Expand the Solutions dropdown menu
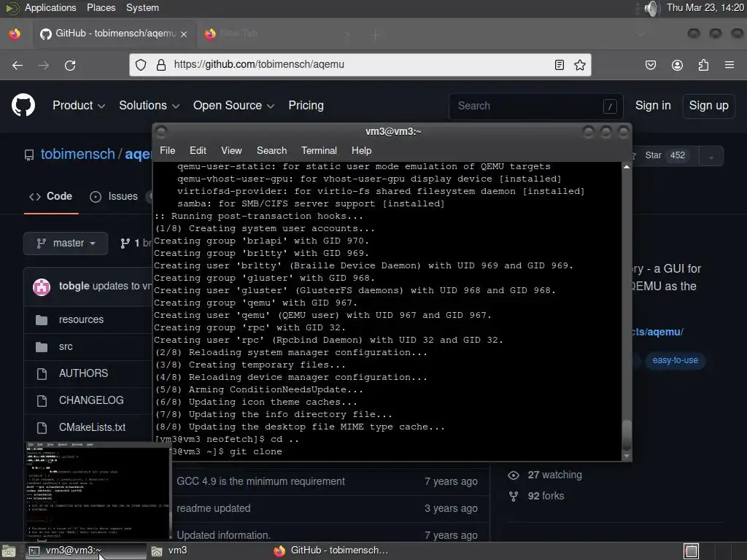Image resolution: width=747 pixels, height=560 pixels. pos(149,105)
